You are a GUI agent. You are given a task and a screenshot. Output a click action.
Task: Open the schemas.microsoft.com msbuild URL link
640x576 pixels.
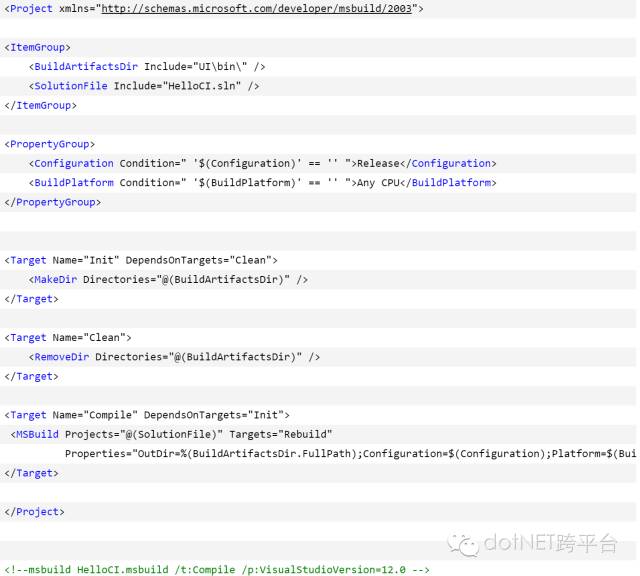(x=256, y=9)
